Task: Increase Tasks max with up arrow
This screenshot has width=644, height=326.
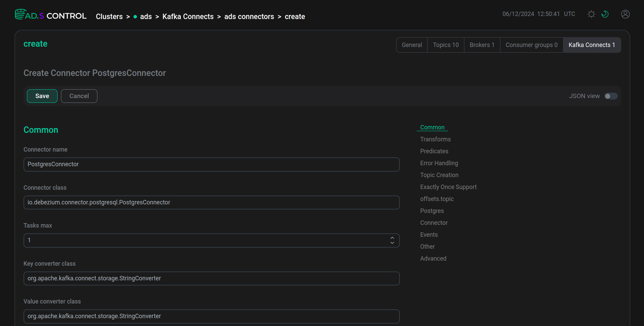Action: pos(392,238)
